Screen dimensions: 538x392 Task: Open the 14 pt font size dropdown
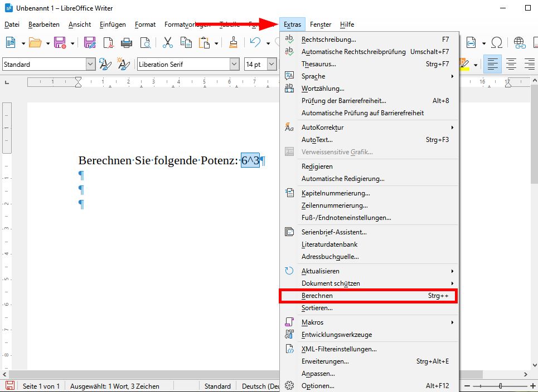273,64
